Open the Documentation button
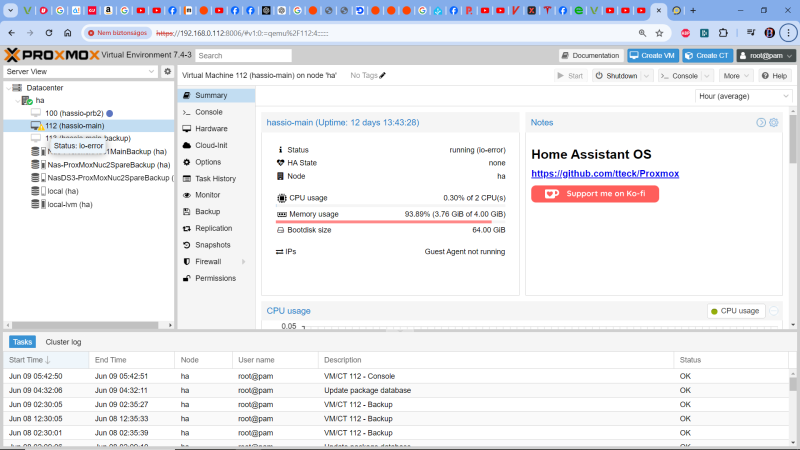 (590, 55)
